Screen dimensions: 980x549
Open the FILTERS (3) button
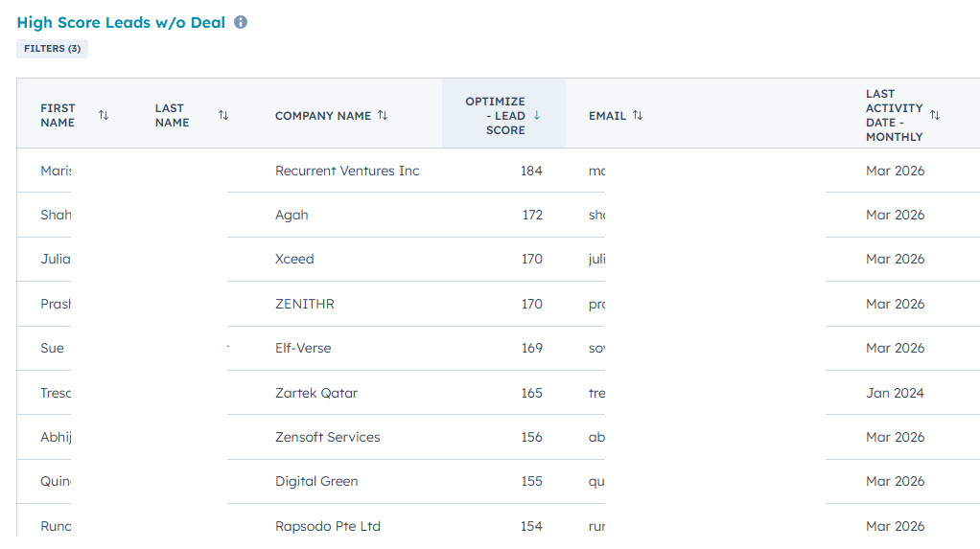53,49
